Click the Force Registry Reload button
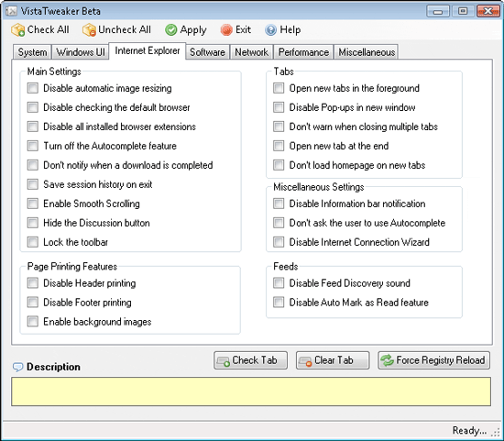The width and height of the screenshot is (504, 441). pyautogui.click(x=434, y=360)
